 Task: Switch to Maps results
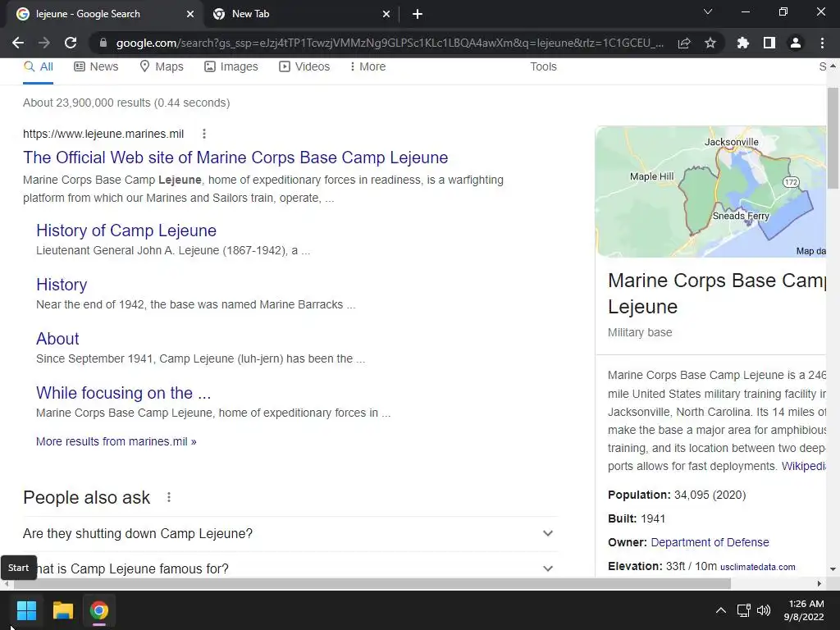162,67
